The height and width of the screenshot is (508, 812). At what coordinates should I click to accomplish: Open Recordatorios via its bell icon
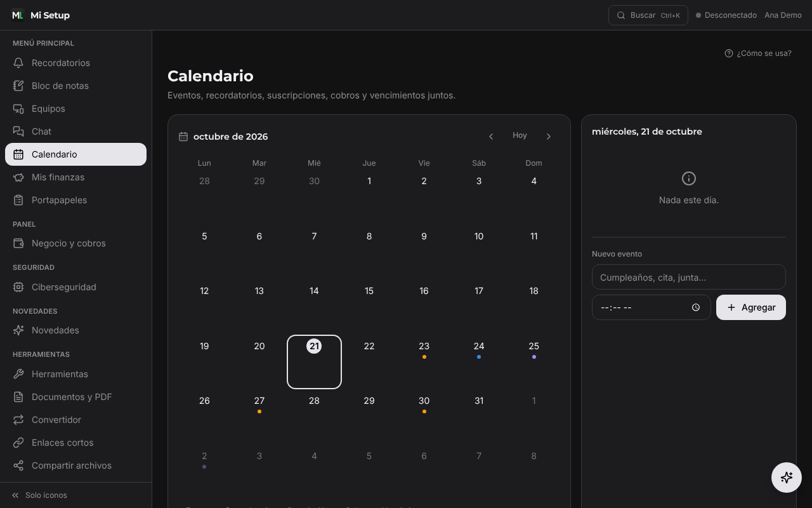click(x=18, y=63)
